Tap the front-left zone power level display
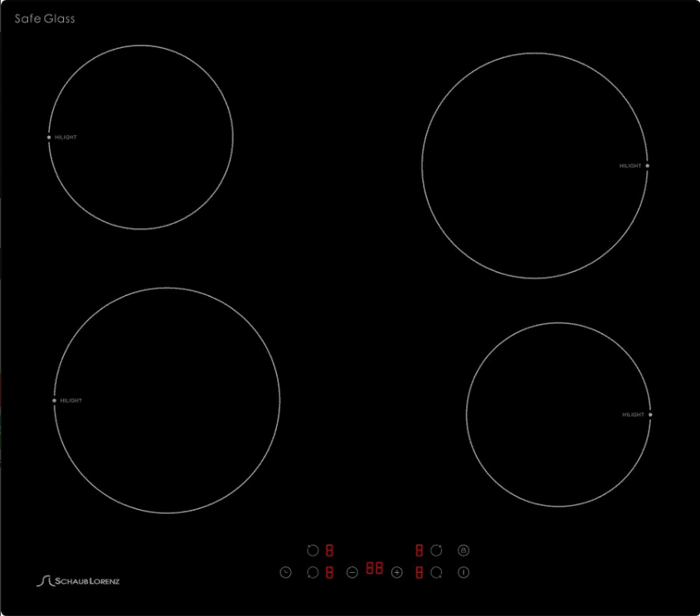The image size is (700, 616). click(329, 572)
